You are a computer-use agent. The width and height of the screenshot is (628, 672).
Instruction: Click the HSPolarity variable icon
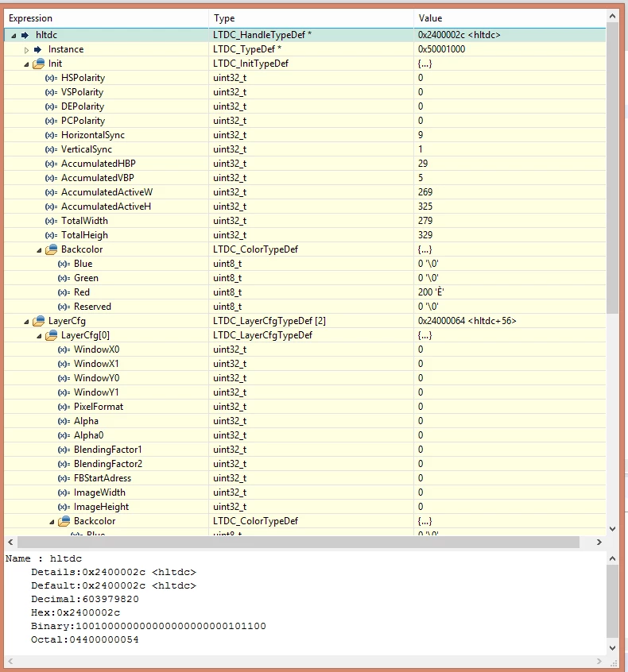click(x=51, y=78)
